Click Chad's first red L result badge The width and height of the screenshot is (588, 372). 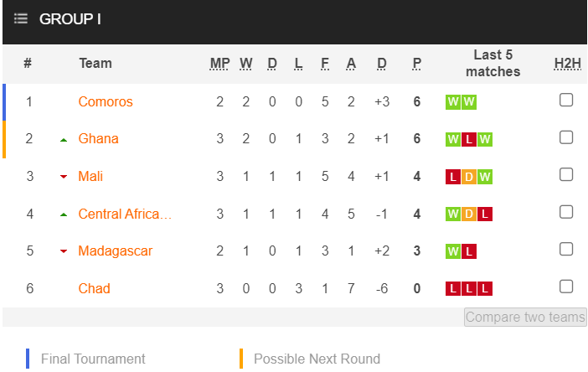[x=453, y=289]
